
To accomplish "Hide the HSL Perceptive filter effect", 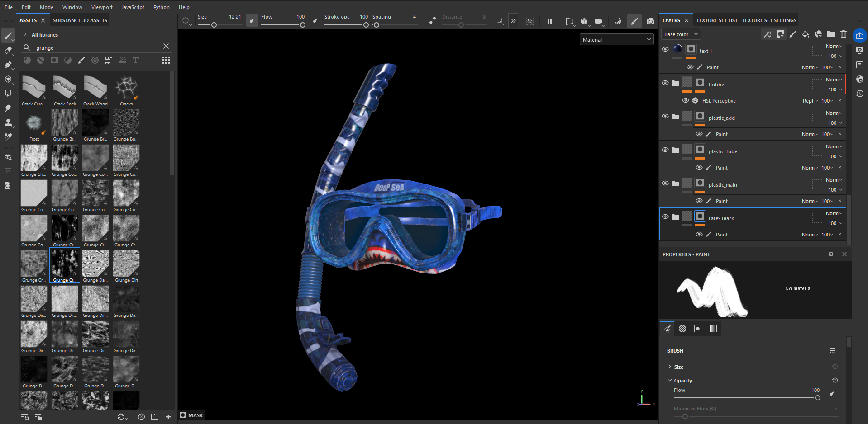I will [x=686, y=100].
